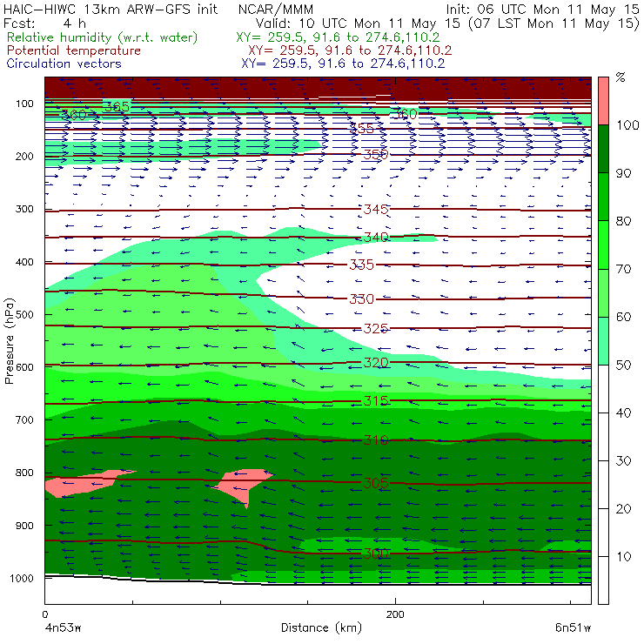Click the colorbar '10' label

[623, 556]
